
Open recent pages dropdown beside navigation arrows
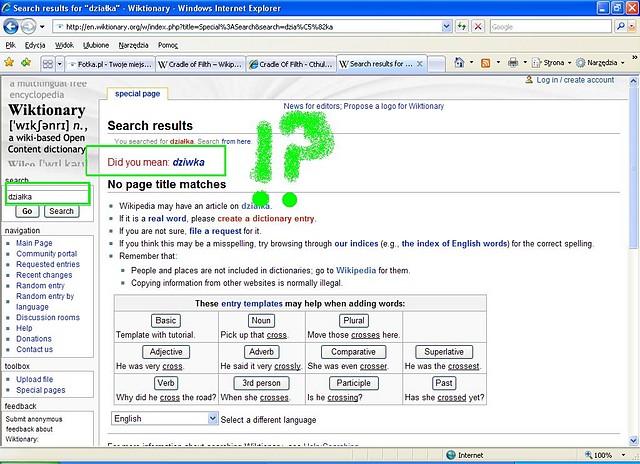click(x=42, y=27)
